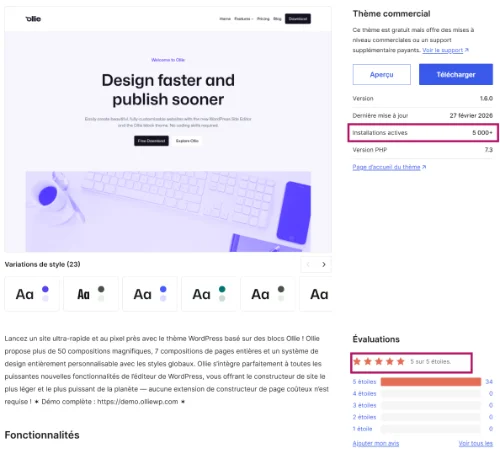Show next style variations with right arrow

click(324, 264)
